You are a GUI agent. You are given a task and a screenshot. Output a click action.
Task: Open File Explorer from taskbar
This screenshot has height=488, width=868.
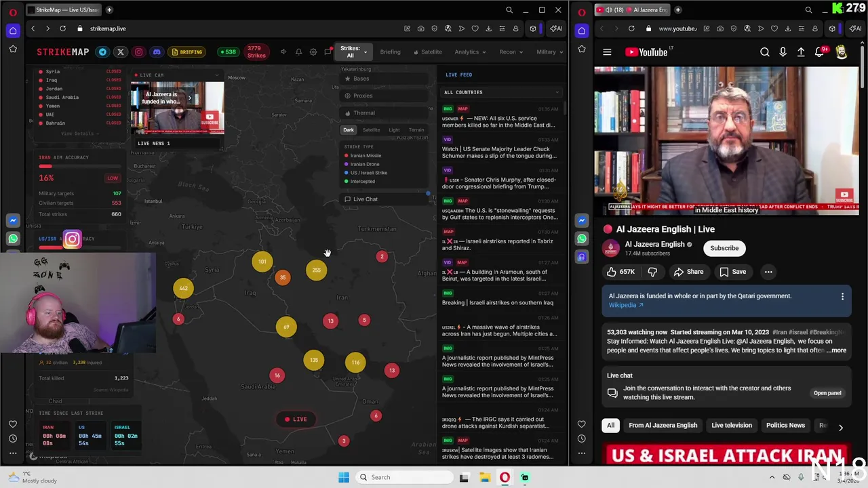pos(484,477)
